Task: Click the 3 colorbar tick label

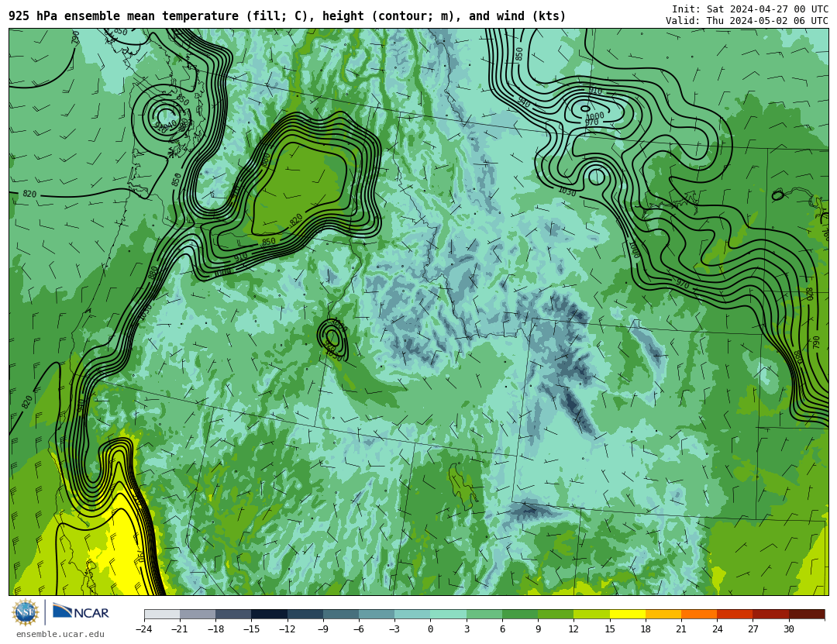Action: (x=467, y=629)
